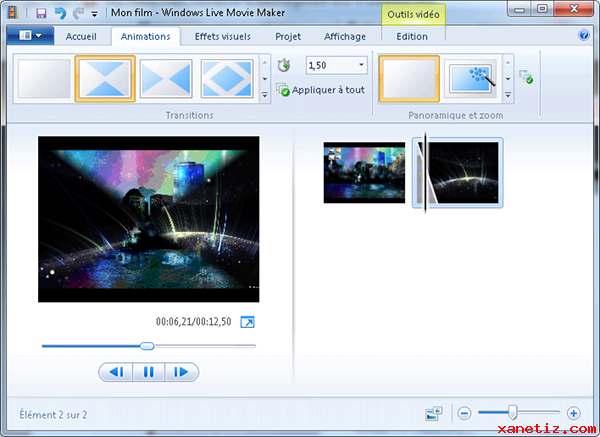Click the black playhead line on storyboard
Viewport: 600px width, 437px height.
click(425, 173)
